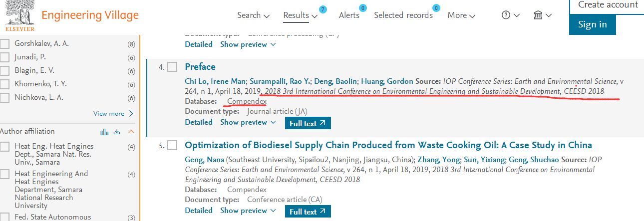The height and width of the screenshot is (221, 644).
Task: Click the Sign in button
Action: tap(592, 24)
